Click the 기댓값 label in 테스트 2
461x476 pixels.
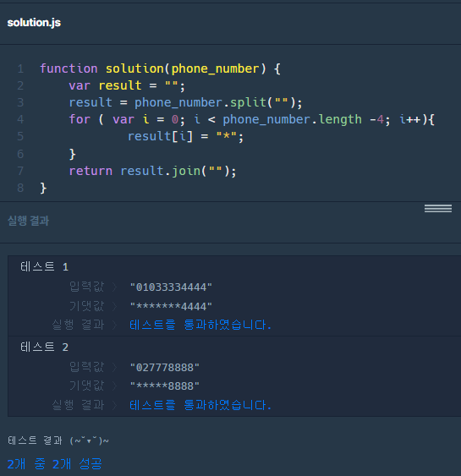click(87, 386)
